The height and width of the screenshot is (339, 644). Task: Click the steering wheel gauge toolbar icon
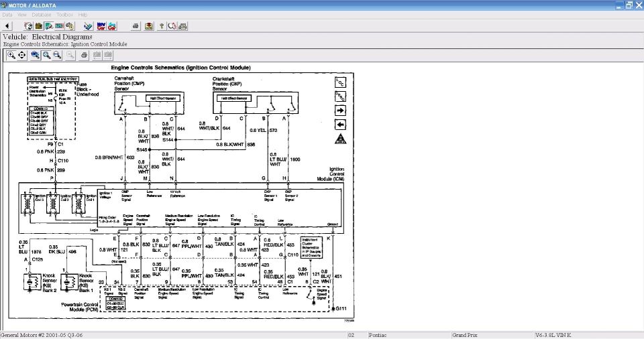(28, 26)
